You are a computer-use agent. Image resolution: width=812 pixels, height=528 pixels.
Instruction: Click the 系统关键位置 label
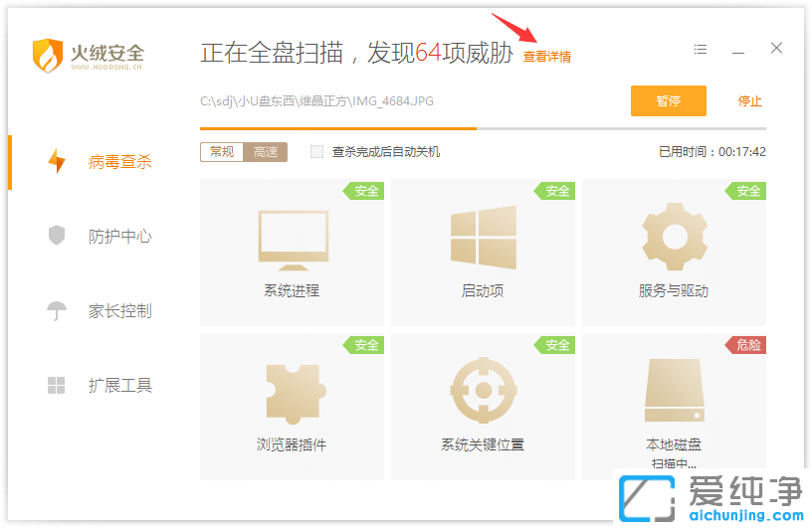483,444
